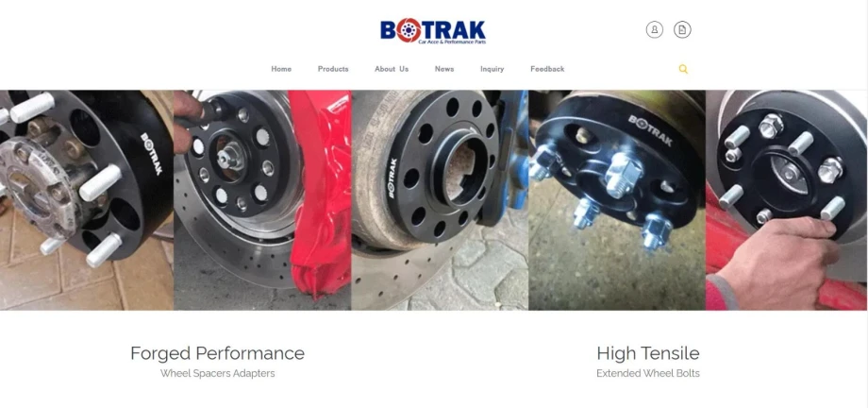
Task: Click the Car Acce & Performance Parts tagline
Action: click(x=452, y=42)
